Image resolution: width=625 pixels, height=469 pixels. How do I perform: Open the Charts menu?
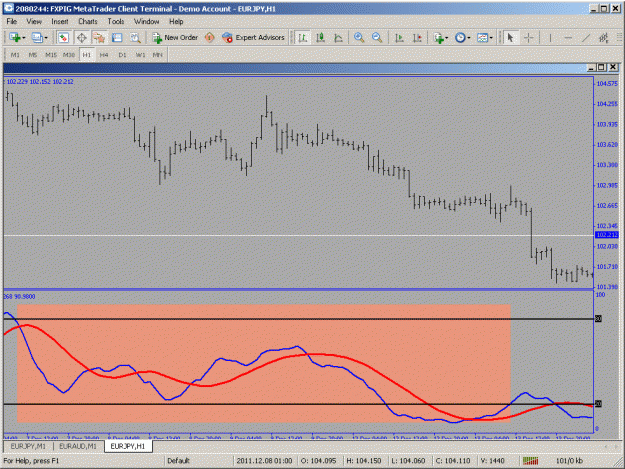coord(88,22)
